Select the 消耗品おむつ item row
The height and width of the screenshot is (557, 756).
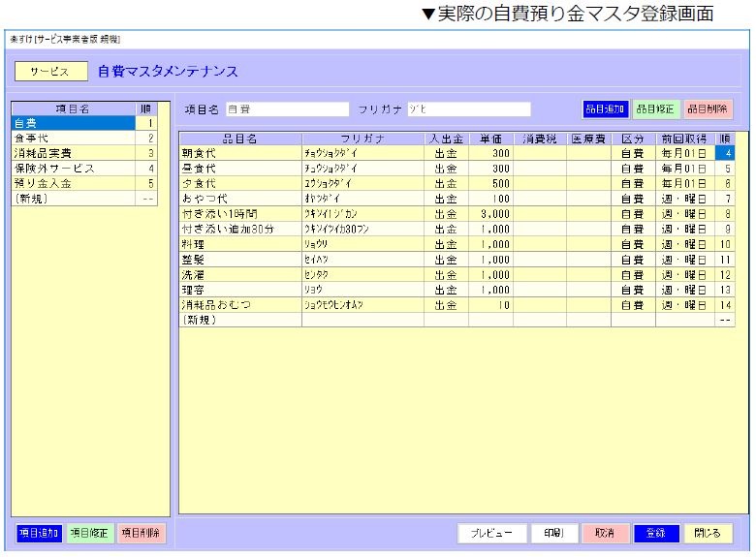point(457,304)
